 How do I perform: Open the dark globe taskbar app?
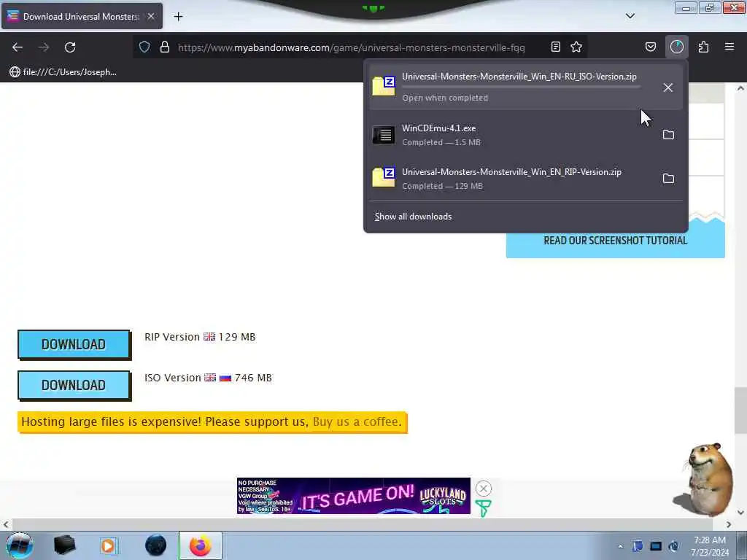coord(156,545)
